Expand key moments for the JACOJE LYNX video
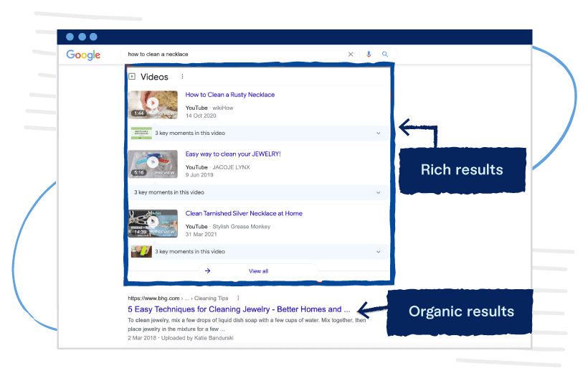Viewport: 588px width, 376px height. tap(379, 192)
